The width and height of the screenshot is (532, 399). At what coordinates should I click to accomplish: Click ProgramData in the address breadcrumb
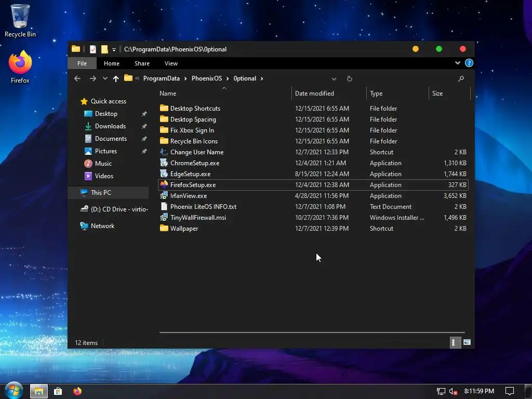[161, 78]
